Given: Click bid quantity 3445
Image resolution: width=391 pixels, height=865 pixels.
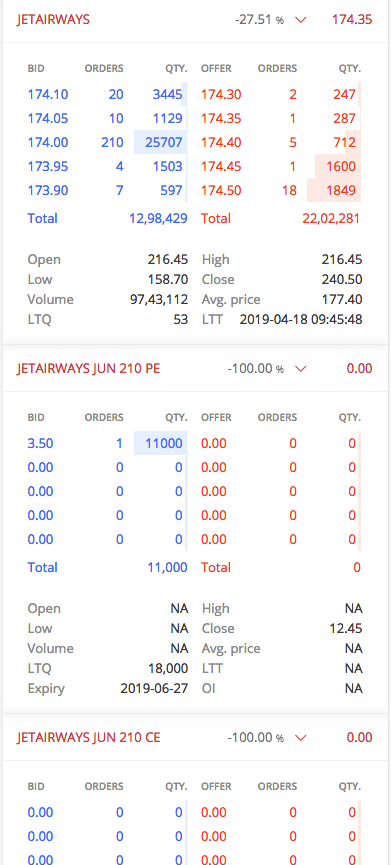Looking at the screenshot, I should coord(168,94).
